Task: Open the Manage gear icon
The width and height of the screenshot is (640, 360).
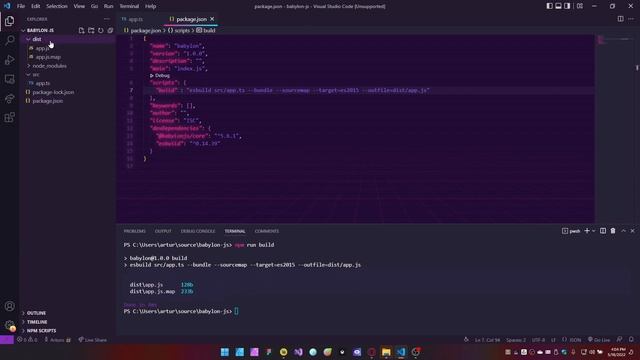Action: (x=9, y=325)
